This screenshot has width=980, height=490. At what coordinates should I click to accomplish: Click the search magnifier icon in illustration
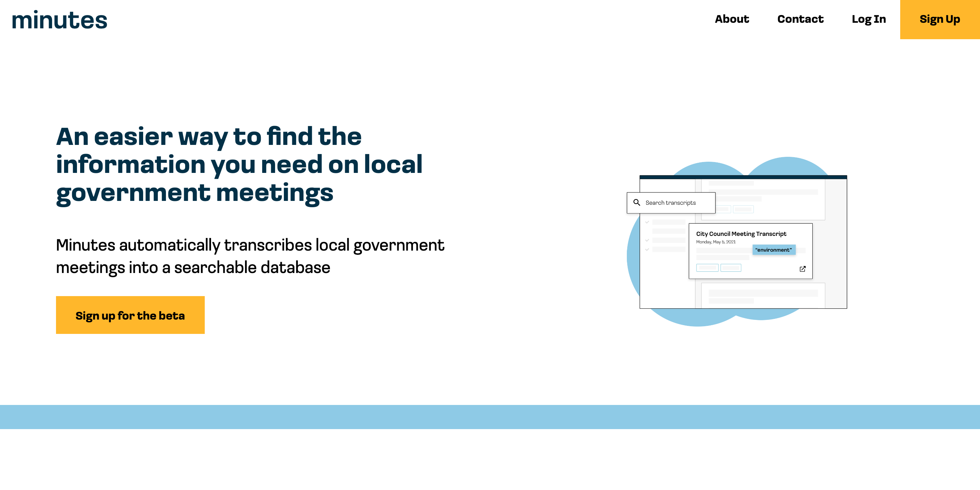click(636, 202)
